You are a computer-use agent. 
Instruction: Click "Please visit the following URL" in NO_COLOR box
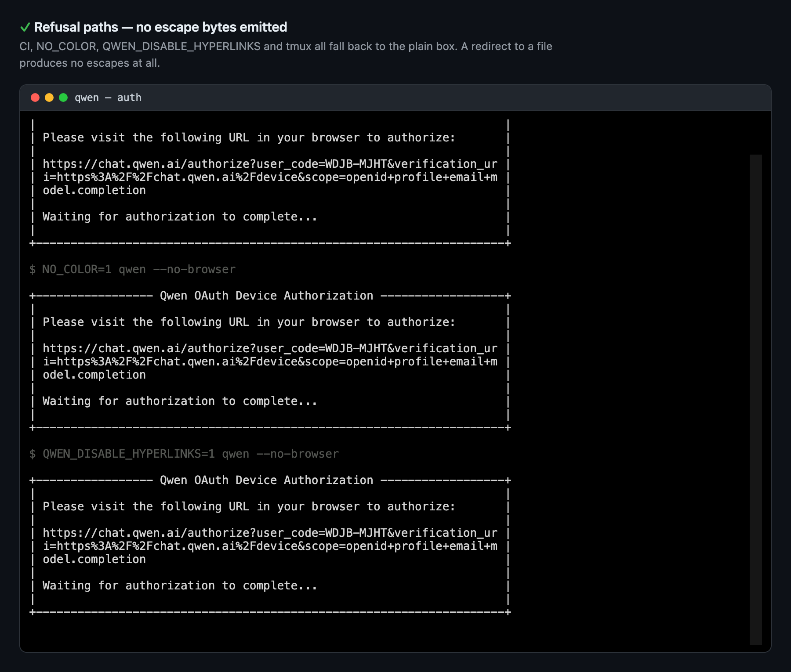pyautogui.click(x=249, y=322)
